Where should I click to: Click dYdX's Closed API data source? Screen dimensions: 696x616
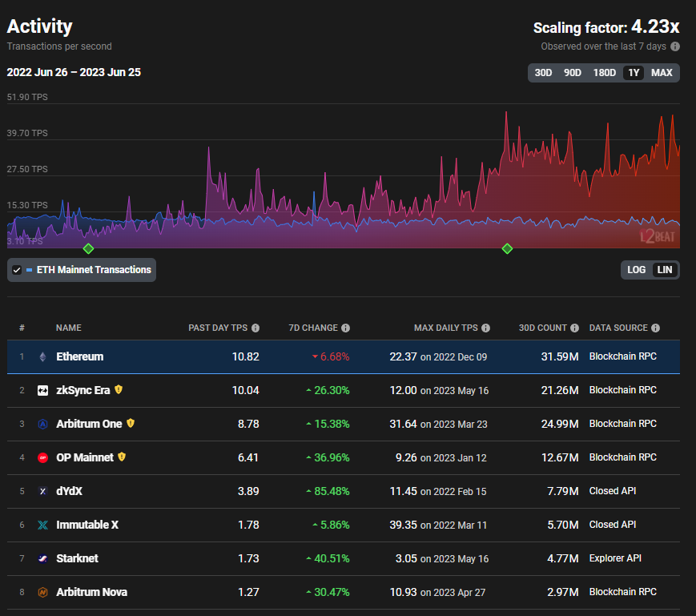(x=612, y=491)
